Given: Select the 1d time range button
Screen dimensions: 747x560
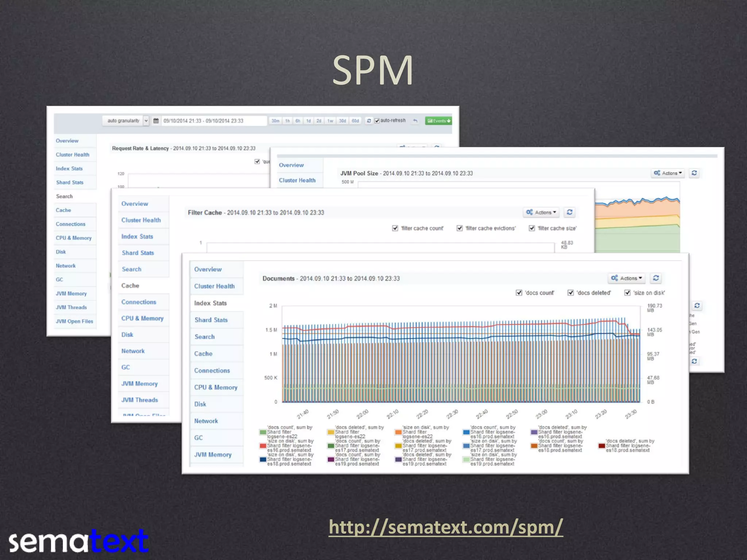Looking at the screenshot, I should [308, 121].
